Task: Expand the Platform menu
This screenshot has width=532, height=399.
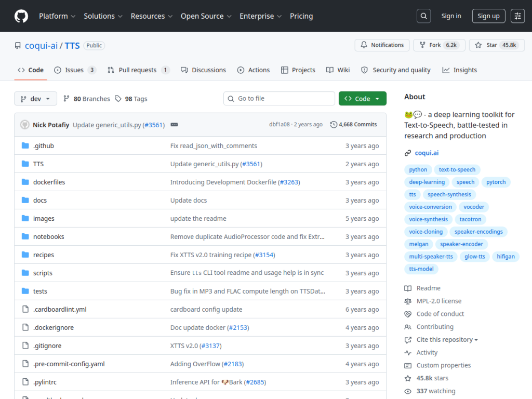Action: [57, 16]
